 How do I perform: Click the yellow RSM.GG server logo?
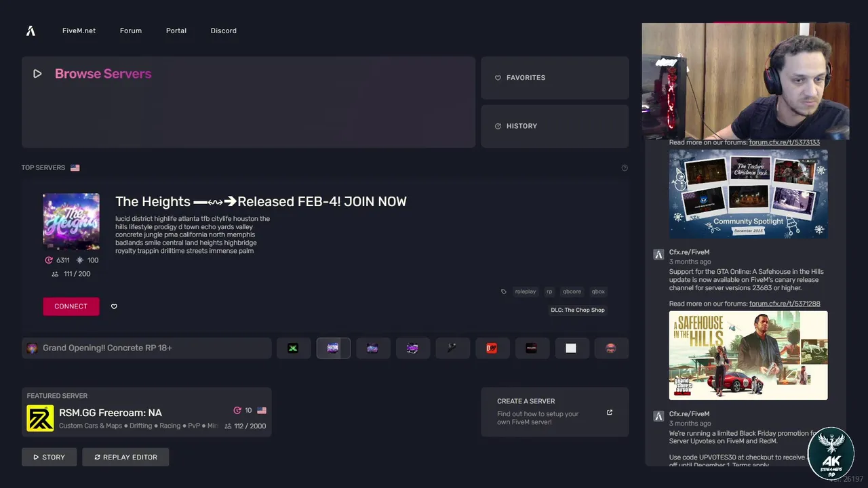(x=40, y=418)
